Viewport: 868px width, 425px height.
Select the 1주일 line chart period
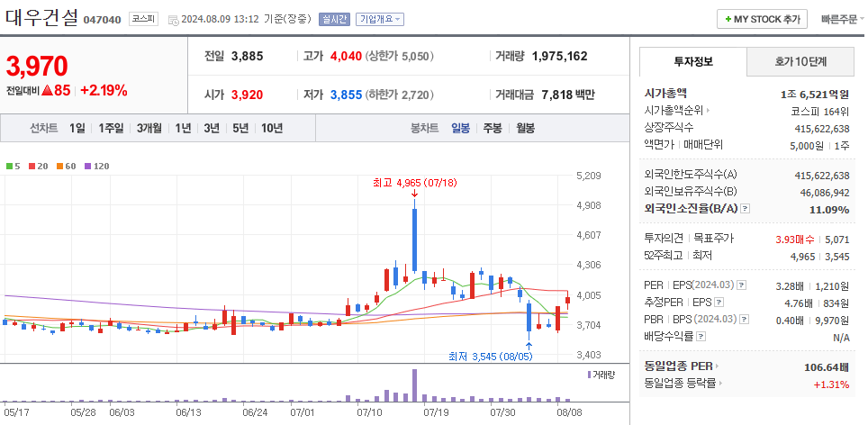click(x=112, y=129)
